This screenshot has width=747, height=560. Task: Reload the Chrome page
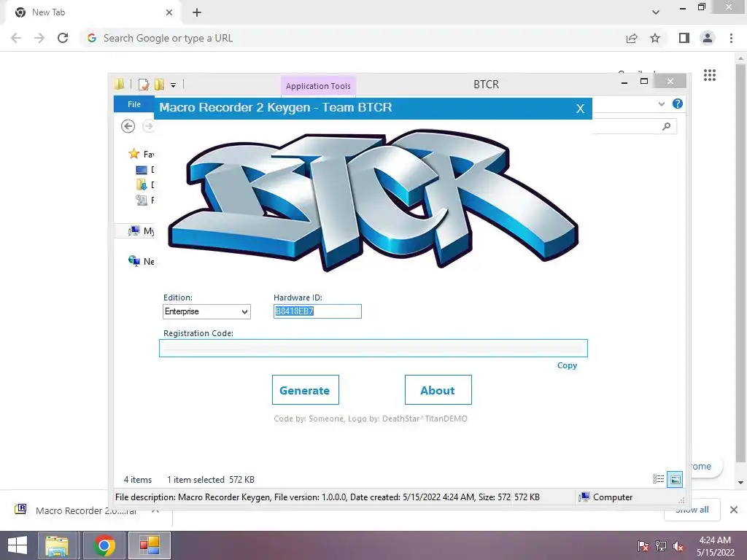coord(63,38)
